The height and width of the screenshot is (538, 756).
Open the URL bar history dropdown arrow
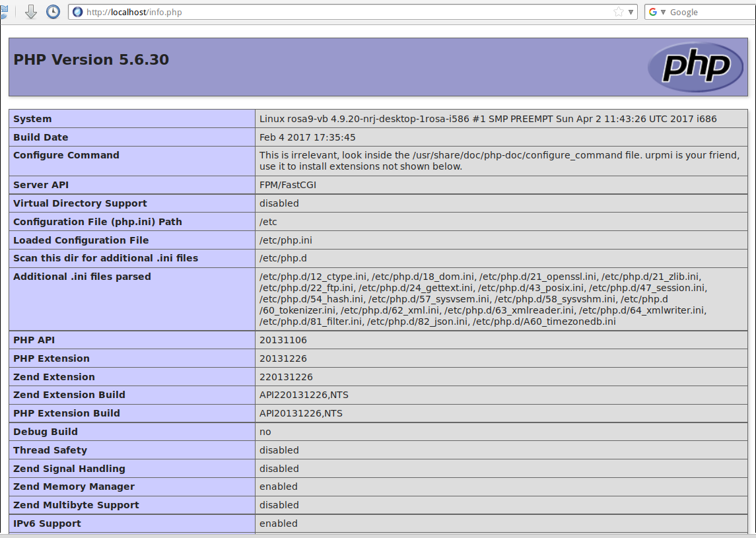pos(631,12)
